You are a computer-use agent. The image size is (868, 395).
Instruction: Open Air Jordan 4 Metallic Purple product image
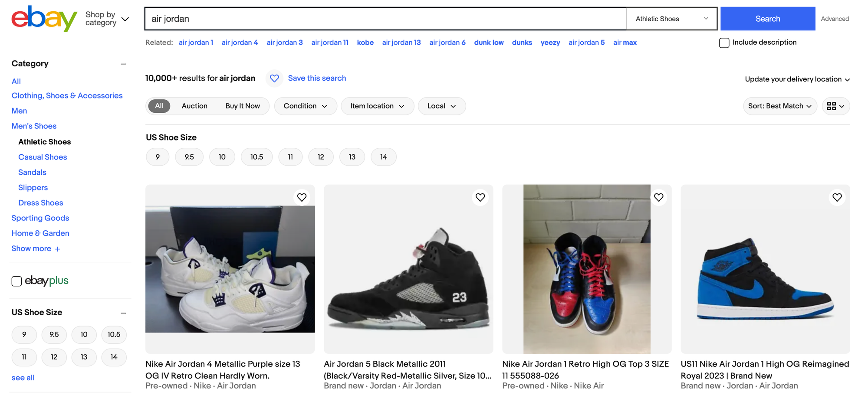click(230, 269)
